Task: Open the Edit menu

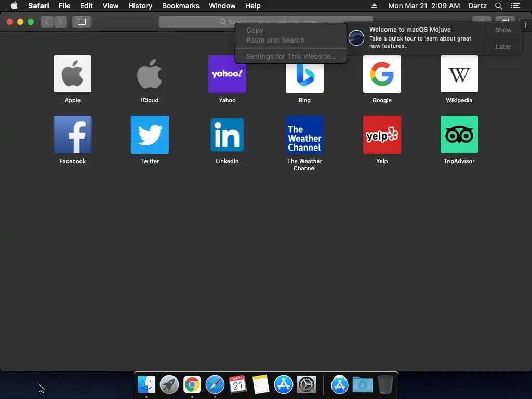Action: 86,6
